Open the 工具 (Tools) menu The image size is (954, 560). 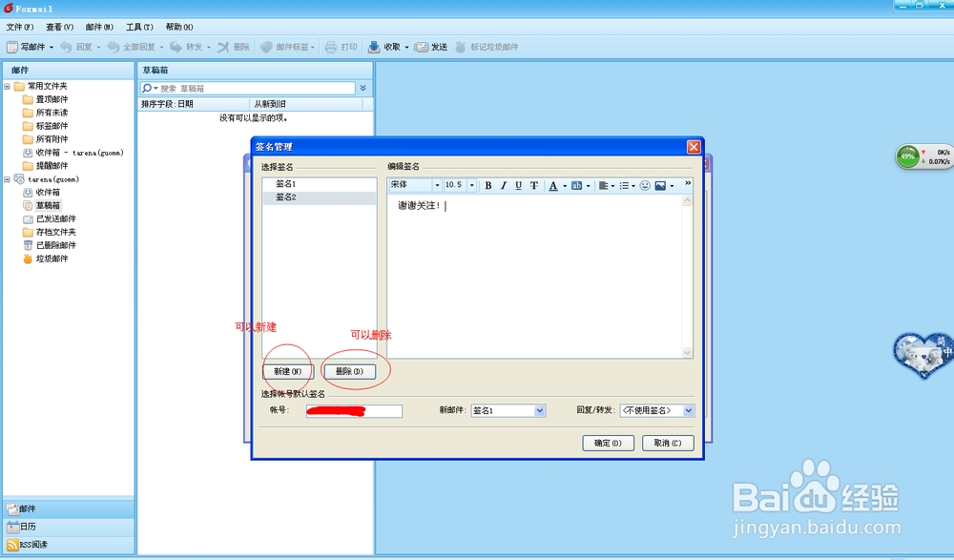tap(139, 27)
